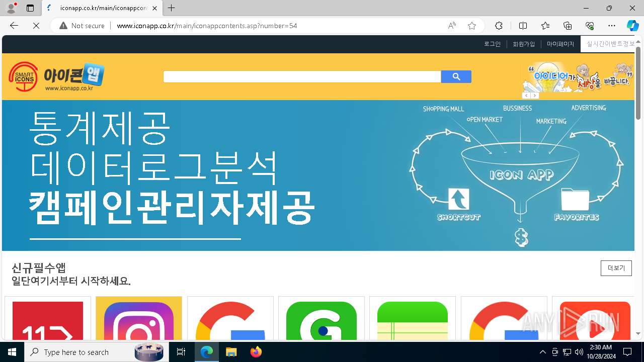Focus the site search input field

pyautogui.click(x=302, y=76)
